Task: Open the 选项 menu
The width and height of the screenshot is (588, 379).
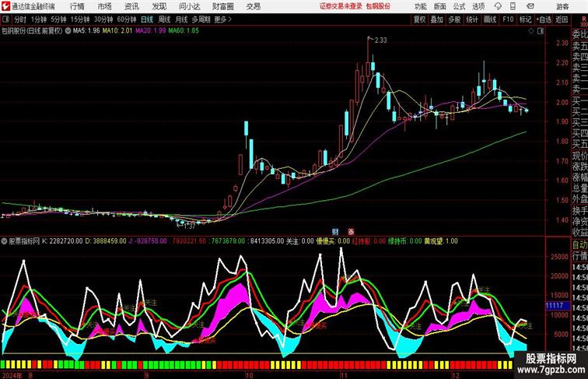Action: (478, 6)
